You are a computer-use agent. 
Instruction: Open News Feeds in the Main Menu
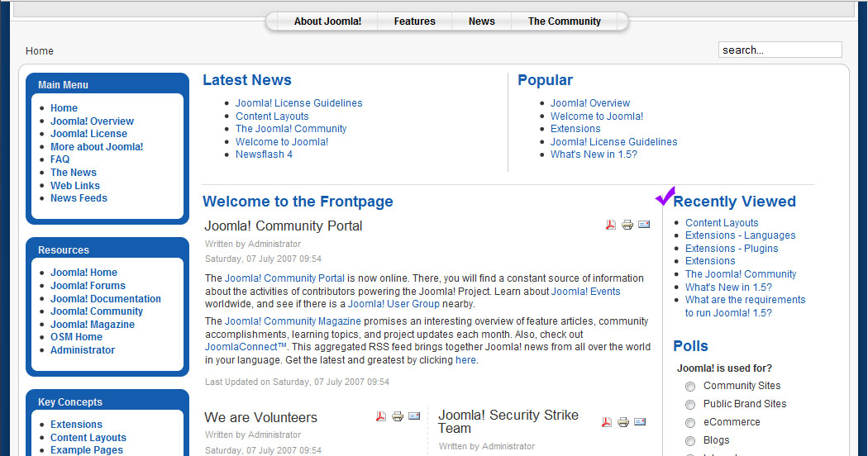[79, 198]
